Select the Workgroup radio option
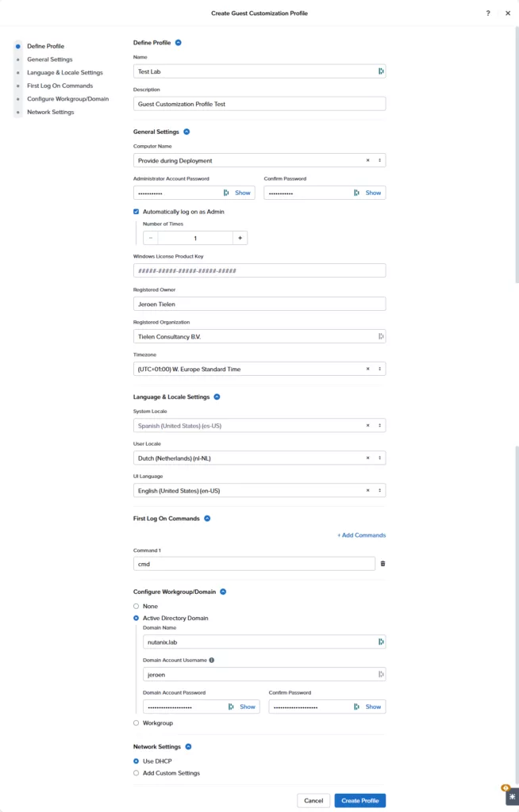 coord(136,723)
